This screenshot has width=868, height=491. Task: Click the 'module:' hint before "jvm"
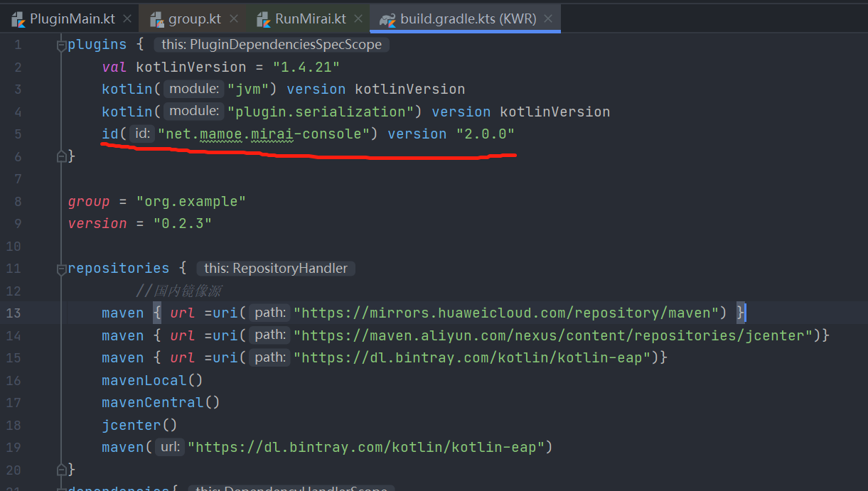(x=194, y=89)
